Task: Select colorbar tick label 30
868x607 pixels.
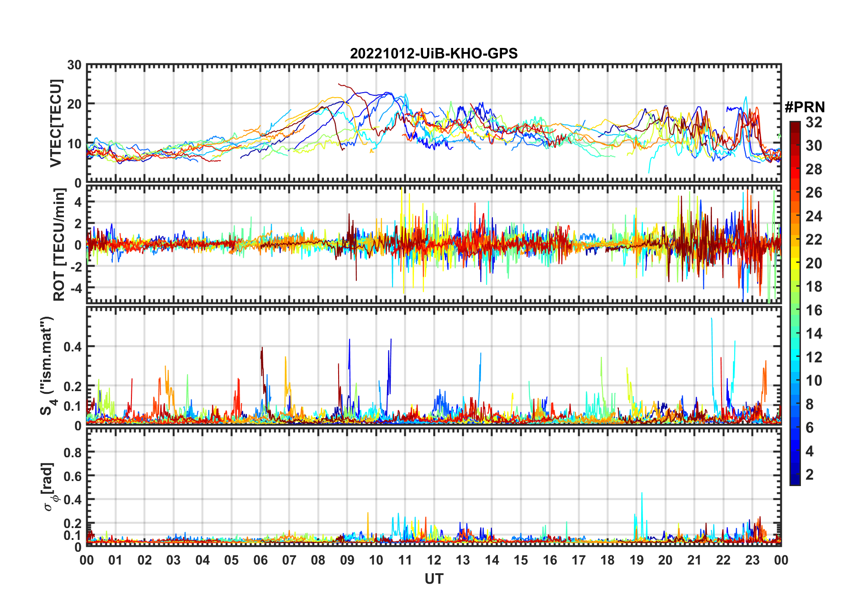Action: coord(814,146)
